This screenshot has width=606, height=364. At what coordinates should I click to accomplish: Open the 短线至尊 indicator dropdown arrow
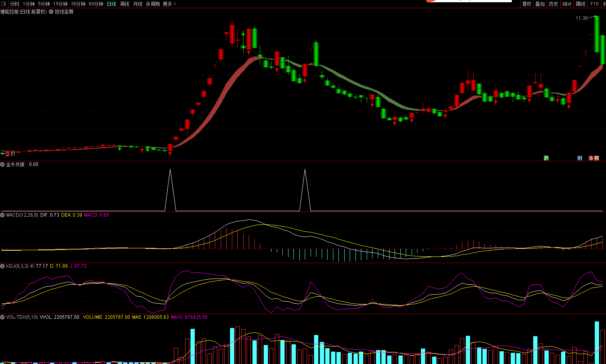tap(51, 12)
